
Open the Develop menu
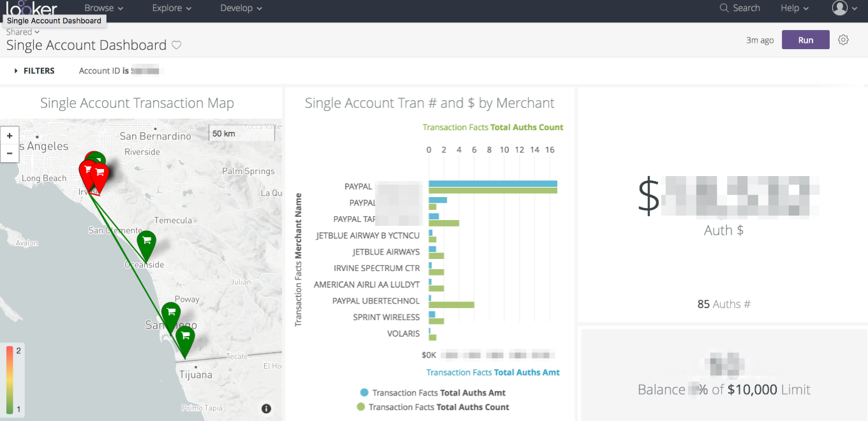point(241,8)
